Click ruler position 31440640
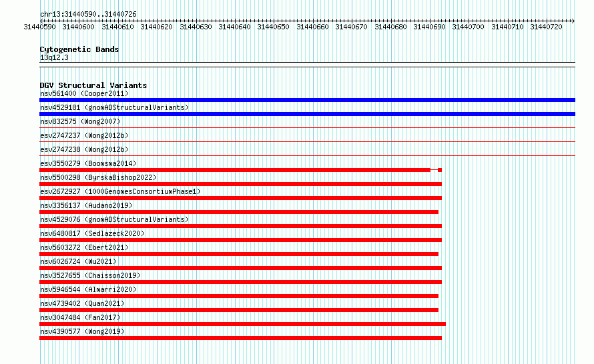The height and width of the screenshot is (364, 594). pyautogui.click(x=234, y=27)
